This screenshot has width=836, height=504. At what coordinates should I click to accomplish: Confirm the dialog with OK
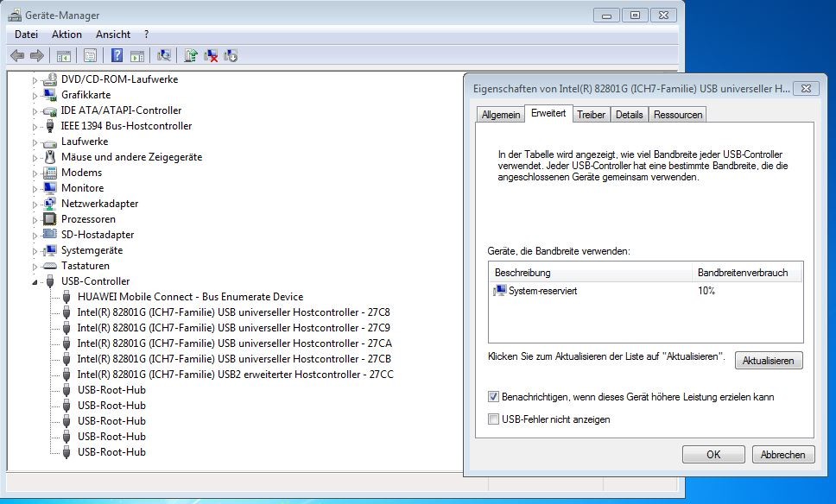(713, 455)
